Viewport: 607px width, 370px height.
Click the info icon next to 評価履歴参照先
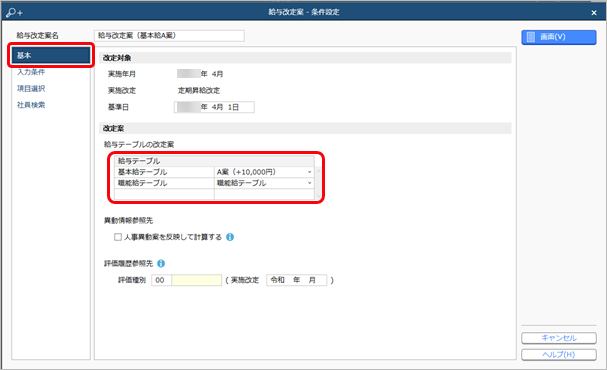(x=161, y=264)
